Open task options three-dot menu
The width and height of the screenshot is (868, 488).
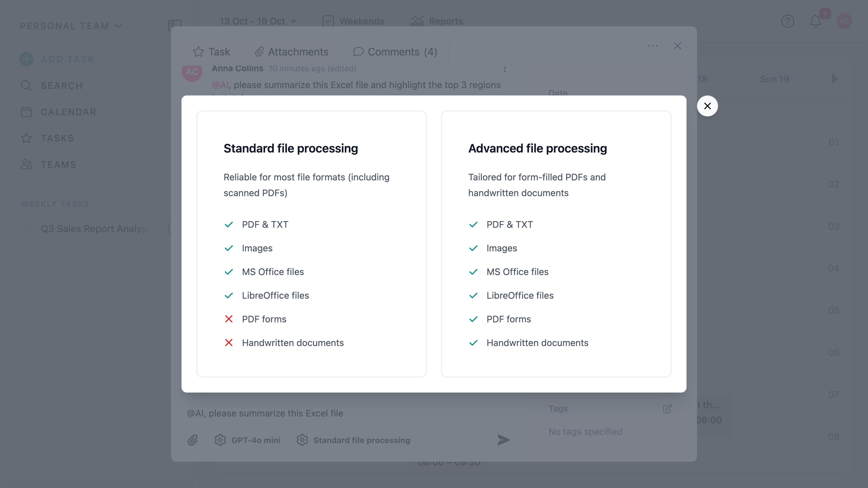653,46
